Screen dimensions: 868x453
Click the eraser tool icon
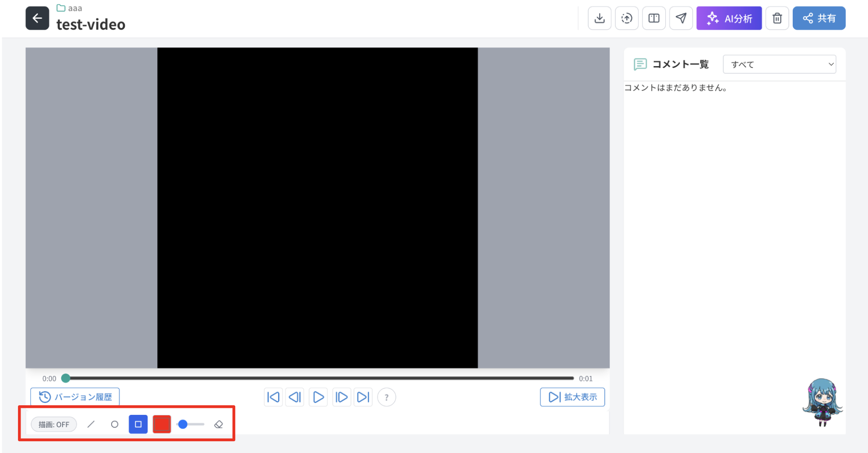(219, 425)
